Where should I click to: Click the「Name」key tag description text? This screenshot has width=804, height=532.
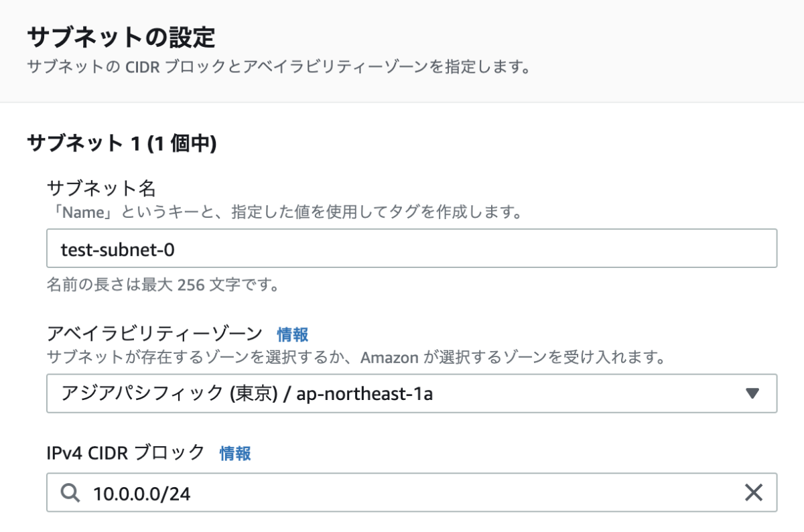click(284, 213)
